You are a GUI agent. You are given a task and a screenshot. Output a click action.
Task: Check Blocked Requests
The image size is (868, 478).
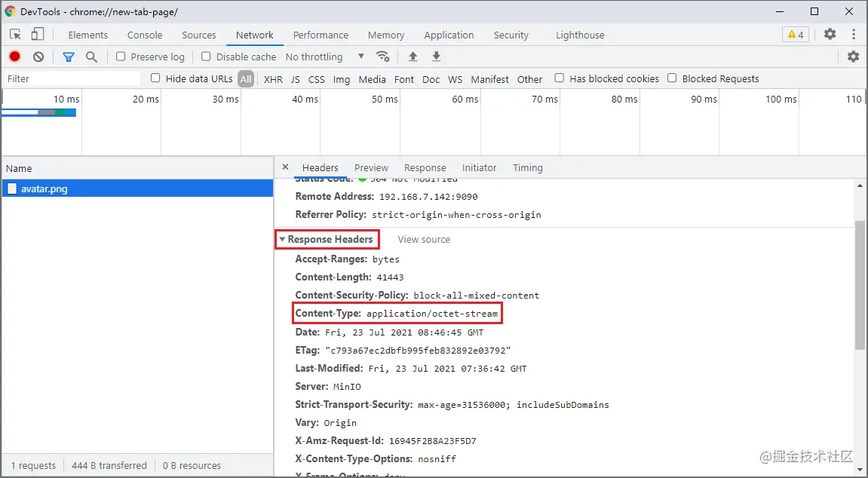[x=672, y=78]
